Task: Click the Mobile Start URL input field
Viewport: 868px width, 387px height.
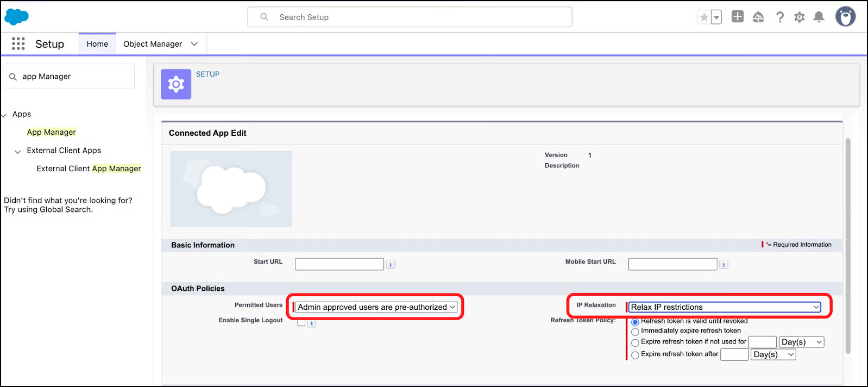Action: [x=672, y=264]
